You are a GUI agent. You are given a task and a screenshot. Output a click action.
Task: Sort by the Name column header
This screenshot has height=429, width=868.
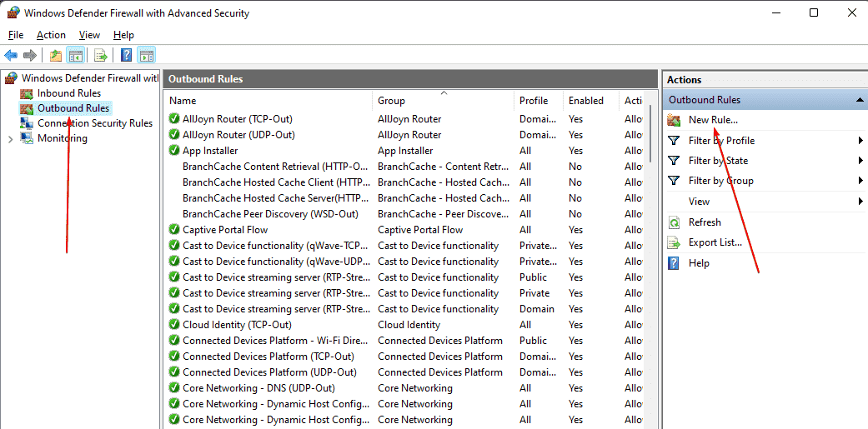[268, 101]
